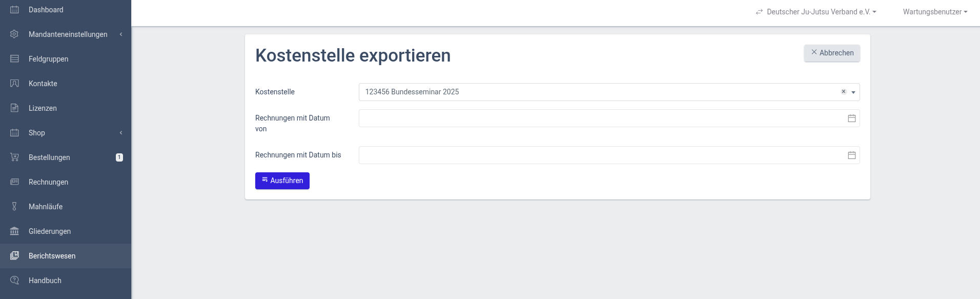Click the Feldgruppen list icon
Viewport: 980px width, 299px height.
(x=14, y=59)
